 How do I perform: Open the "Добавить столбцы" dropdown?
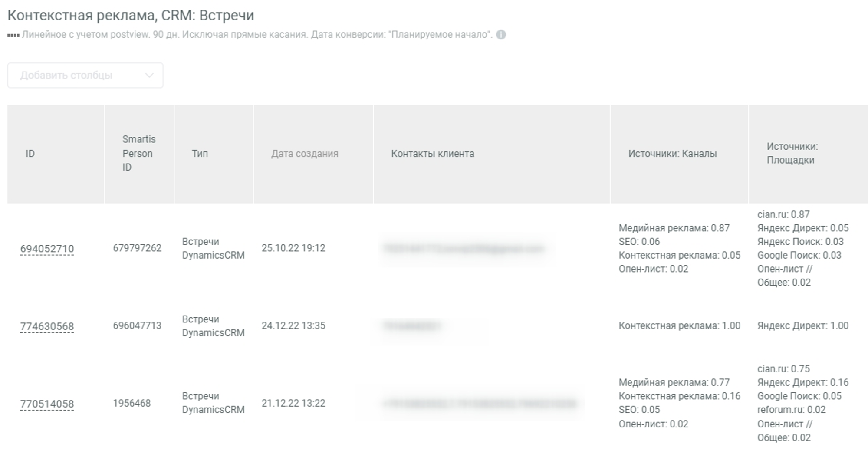(x=85, y=76)
